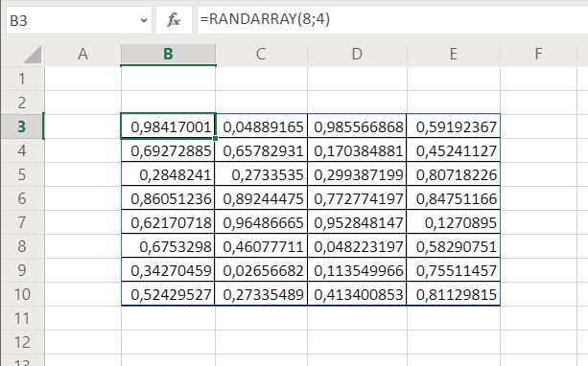The image size is (588, 366).
Task: Select column A header
Action: [82, 55]
